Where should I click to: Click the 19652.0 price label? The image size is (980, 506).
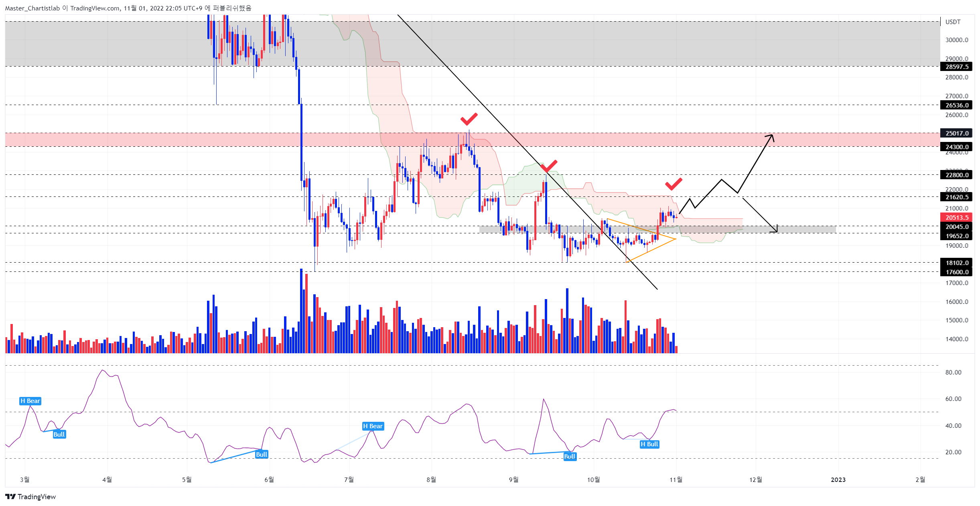coord(956,236)
